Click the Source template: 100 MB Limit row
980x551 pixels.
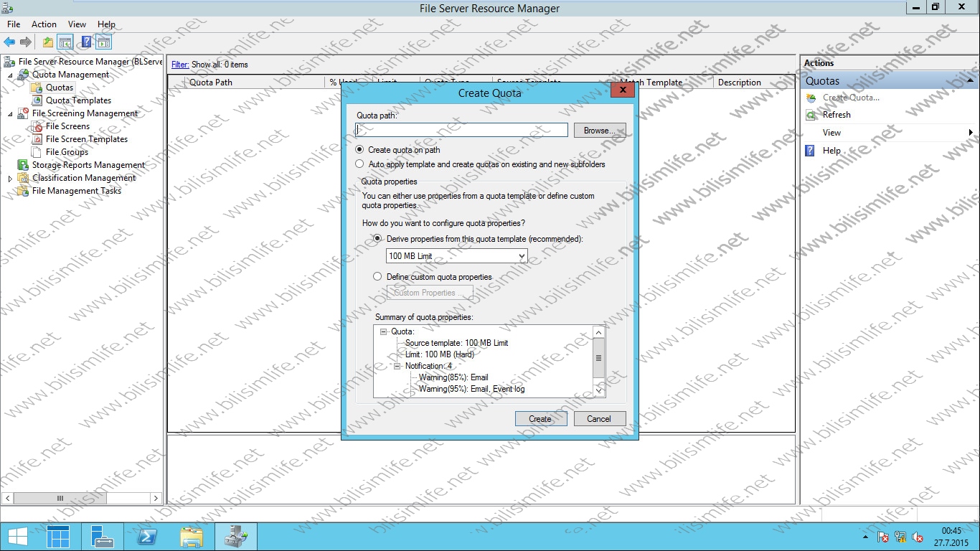click(457, 343)
